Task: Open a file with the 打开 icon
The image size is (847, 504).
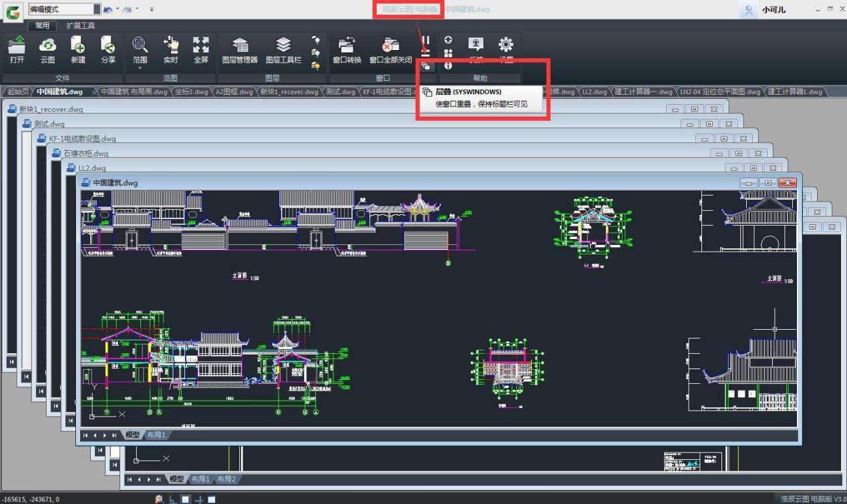Action: coord(17,49)
